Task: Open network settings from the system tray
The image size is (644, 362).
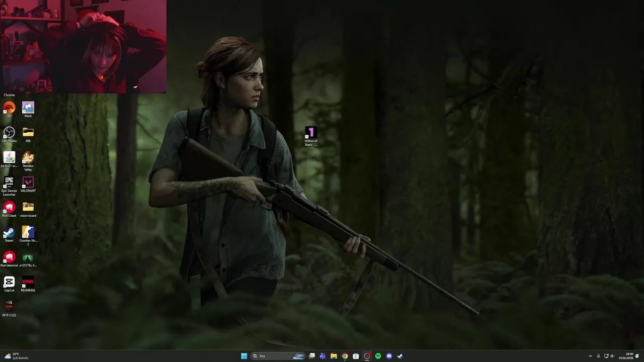Action: [606, 356]
